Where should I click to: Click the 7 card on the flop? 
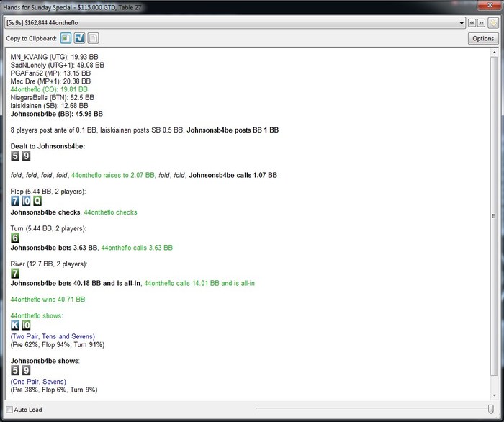pos(15,201)
